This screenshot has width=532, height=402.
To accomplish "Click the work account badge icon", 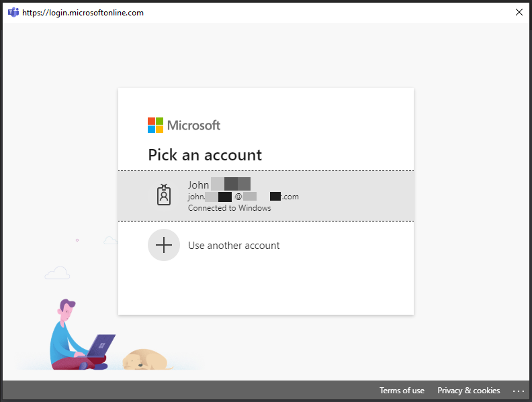I will pos(164,195).
